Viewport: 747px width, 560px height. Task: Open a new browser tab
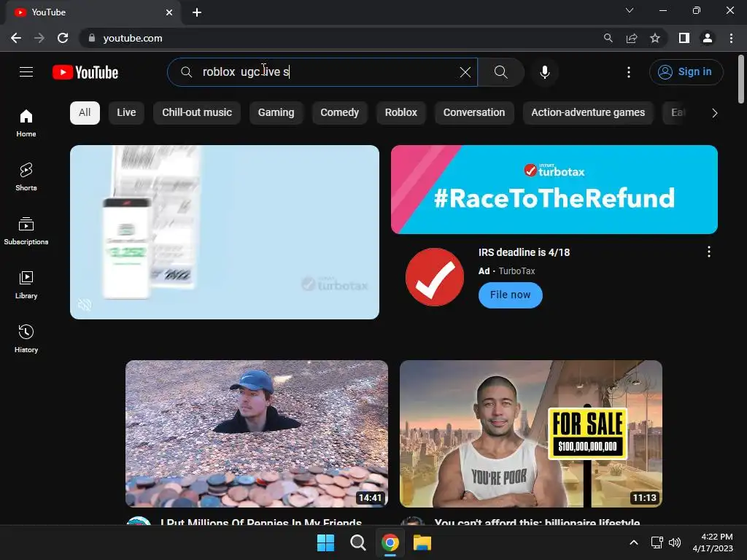point(197,12)
